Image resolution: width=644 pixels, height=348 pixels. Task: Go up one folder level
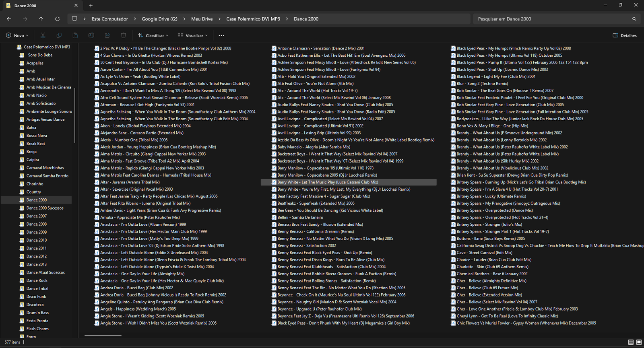pyautogui.click(x=41, y=19)
